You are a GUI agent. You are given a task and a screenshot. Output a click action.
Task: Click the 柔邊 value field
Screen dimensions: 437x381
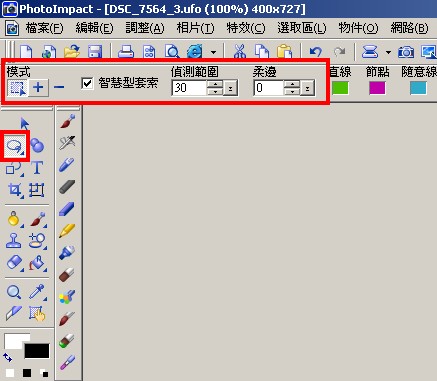[269, 88]
